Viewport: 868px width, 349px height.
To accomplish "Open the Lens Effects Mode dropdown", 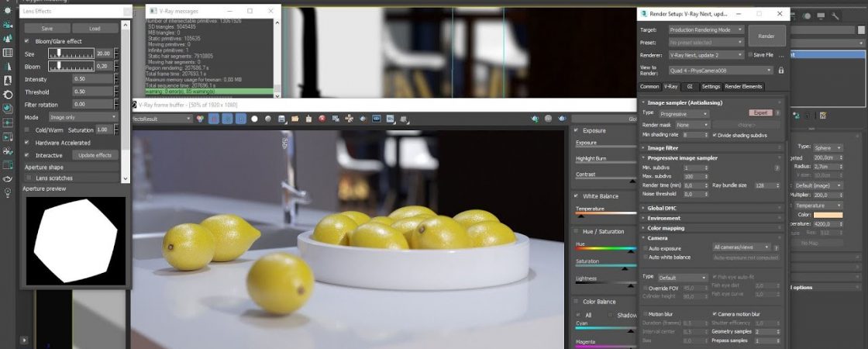I will [x=84, y=117].
